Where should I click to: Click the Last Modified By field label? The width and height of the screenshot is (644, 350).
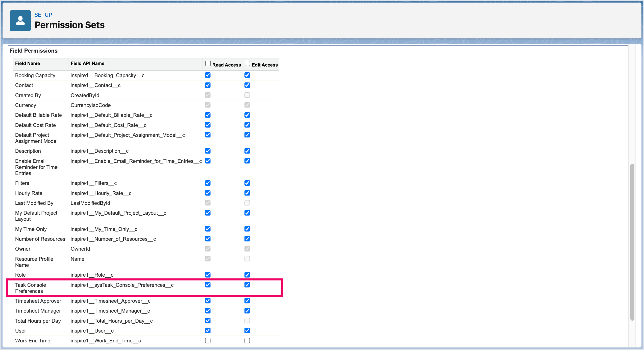pyautogui.click(x=34, y=203)
